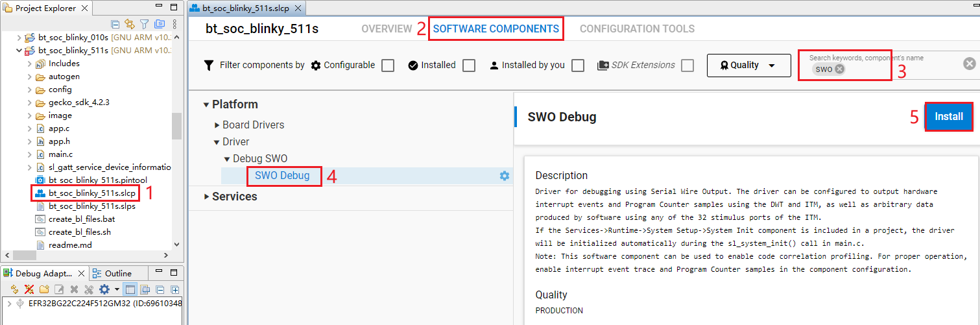Tick the SDK Extensions filter checkbox
Screen dimensions: 980x325
coord(687,66)
